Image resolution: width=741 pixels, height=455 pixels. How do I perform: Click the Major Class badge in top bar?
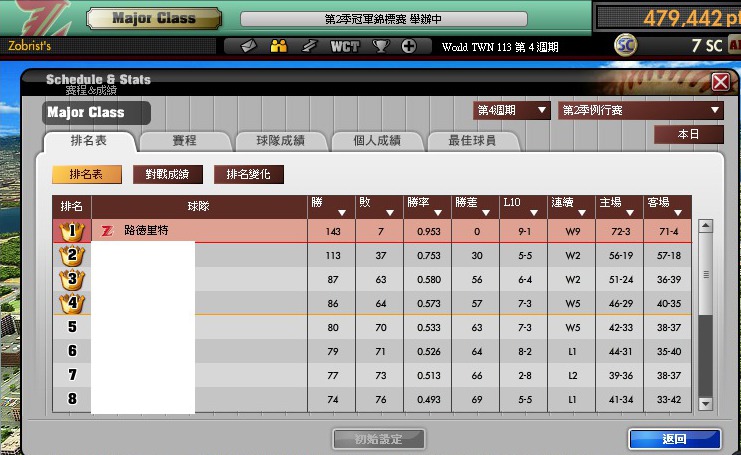tap(154, 18)
